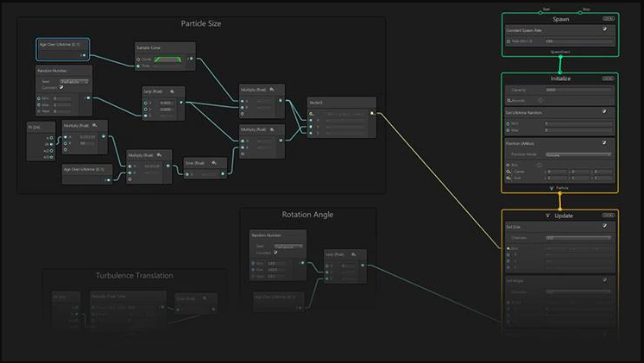Open the Channels dropdown in Set Size block
The height and width of the screenshot is (363, 644).
[577, 238]
